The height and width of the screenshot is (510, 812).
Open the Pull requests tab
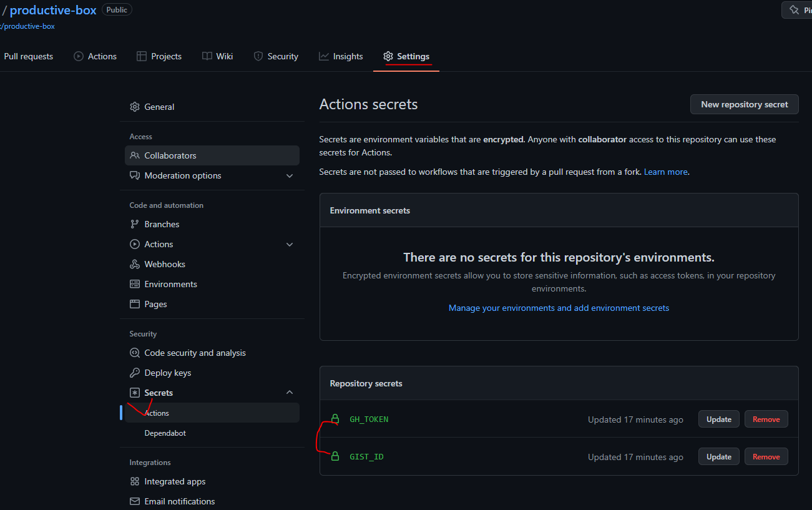click(x=28, y=56)
